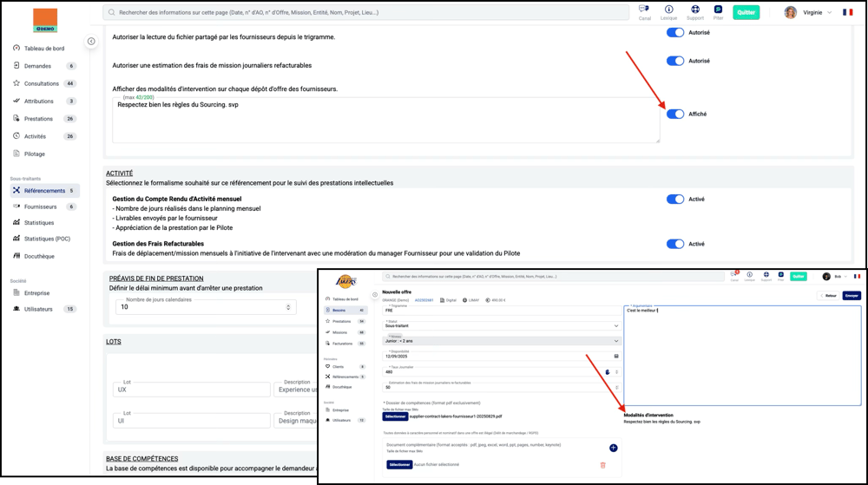Adjust the calendar days number stepper
868x485 pixels.
288,307
